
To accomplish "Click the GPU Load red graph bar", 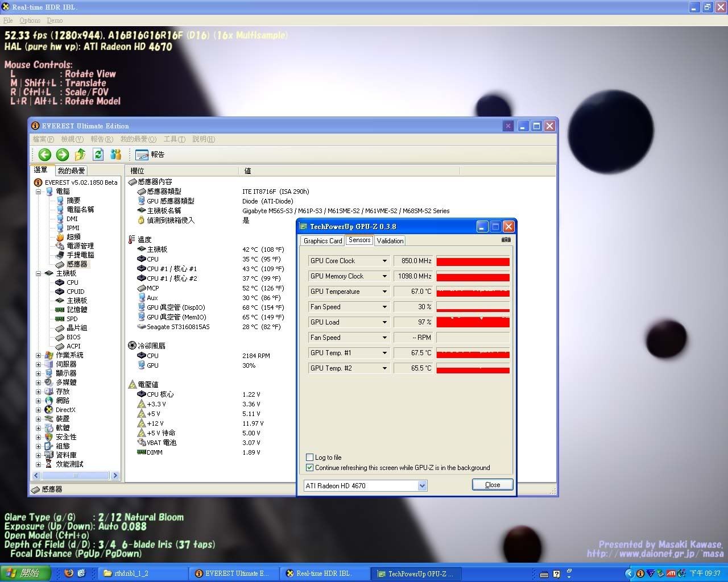I will click(473, 322).
